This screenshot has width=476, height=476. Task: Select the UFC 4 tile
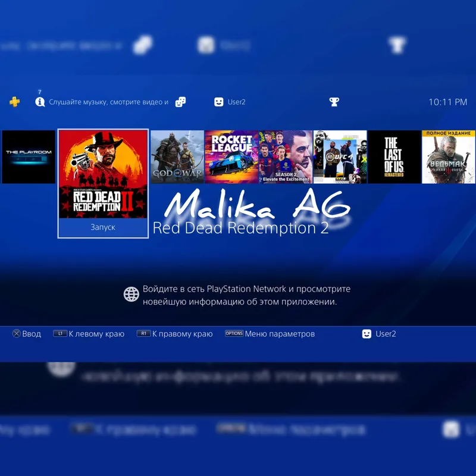[x=340, y=157]
